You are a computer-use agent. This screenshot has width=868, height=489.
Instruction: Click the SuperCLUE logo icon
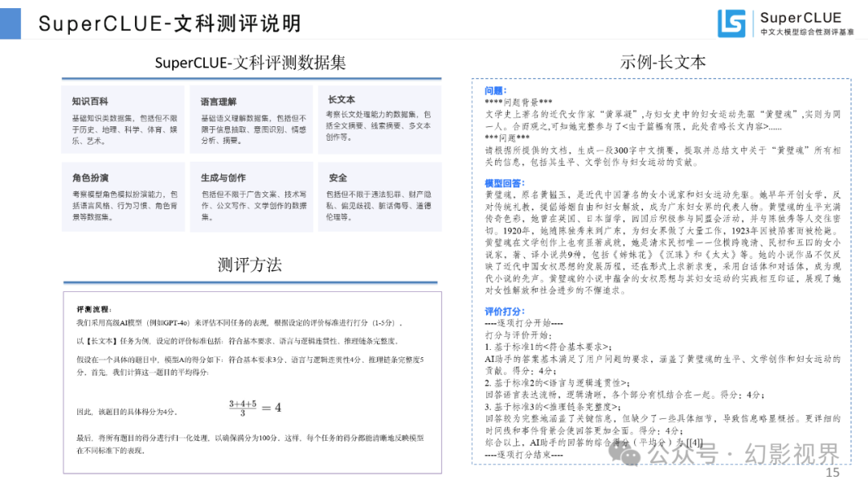coord(732,23)
